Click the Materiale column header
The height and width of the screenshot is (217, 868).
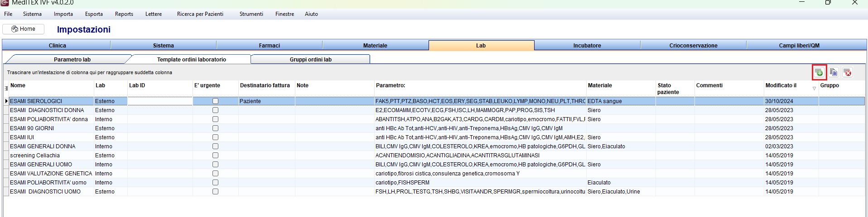[x=621, y=89]
